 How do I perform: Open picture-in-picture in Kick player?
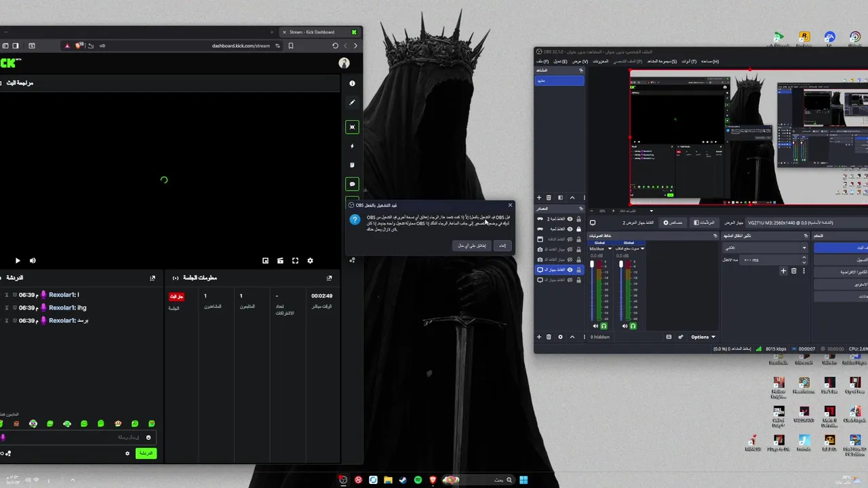[265, 260]
